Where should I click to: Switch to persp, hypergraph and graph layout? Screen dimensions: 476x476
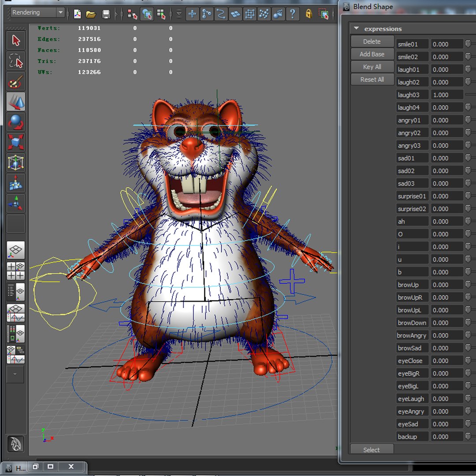coord(16,354)
